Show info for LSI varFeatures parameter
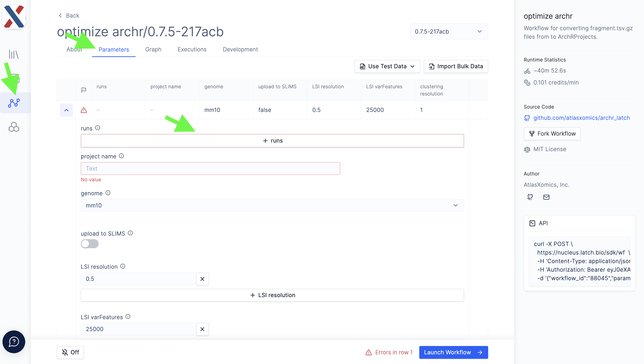644x364 pixels. click(128, 316)
